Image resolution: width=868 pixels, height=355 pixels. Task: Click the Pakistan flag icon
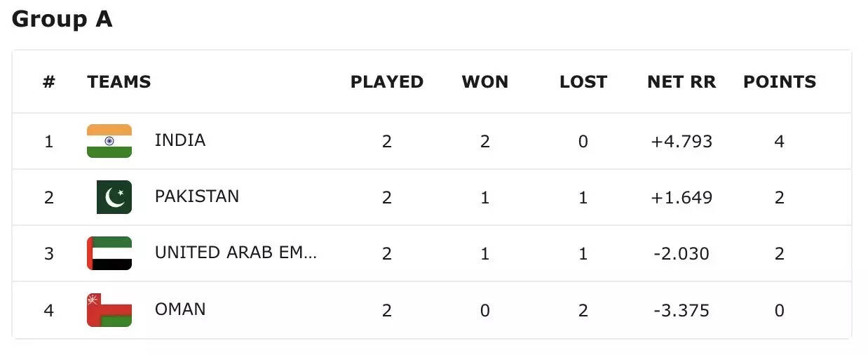pos(114,197)
